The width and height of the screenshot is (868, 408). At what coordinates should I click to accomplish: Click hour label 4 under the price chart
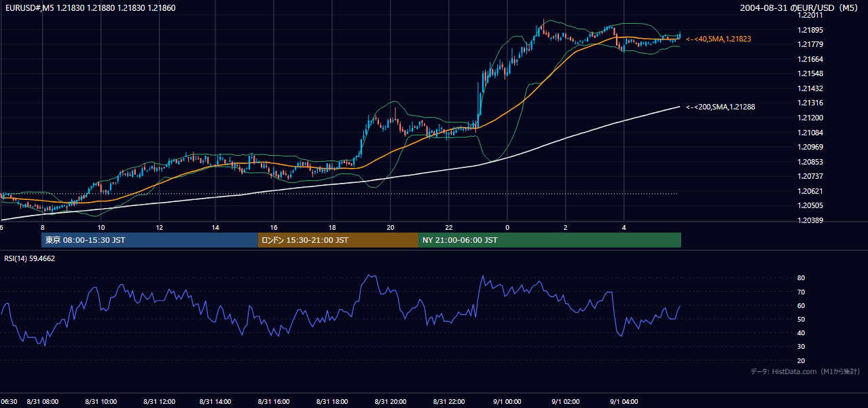[623, 227]
